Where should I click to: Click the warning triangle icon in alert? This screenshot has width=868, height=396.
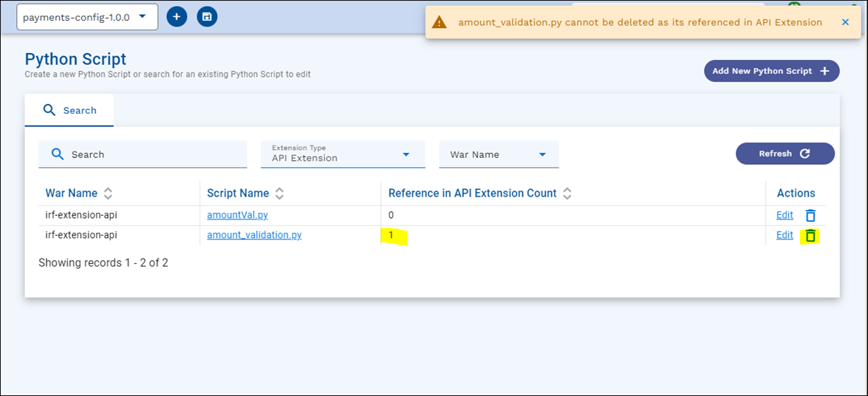440,22
